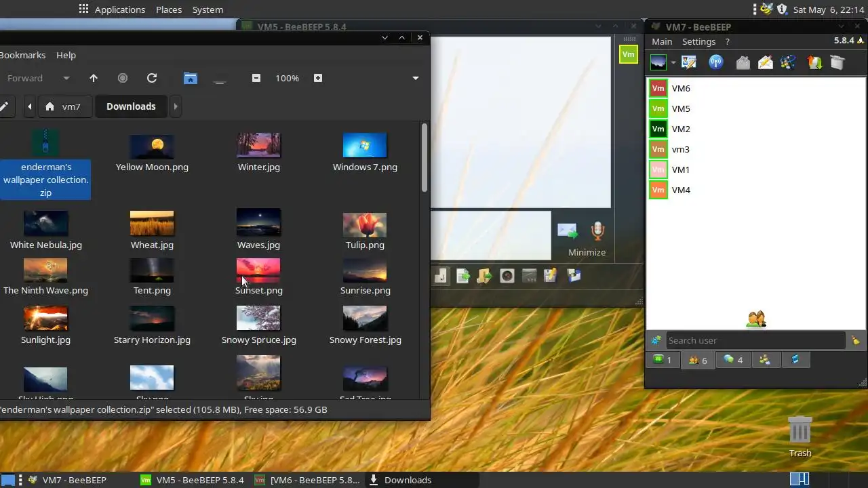Image resolution: width=868 pixels, height=488 pixels.
Task: Open the Settings menu in VM7 BeeBEEP
Action: [698, 41]
